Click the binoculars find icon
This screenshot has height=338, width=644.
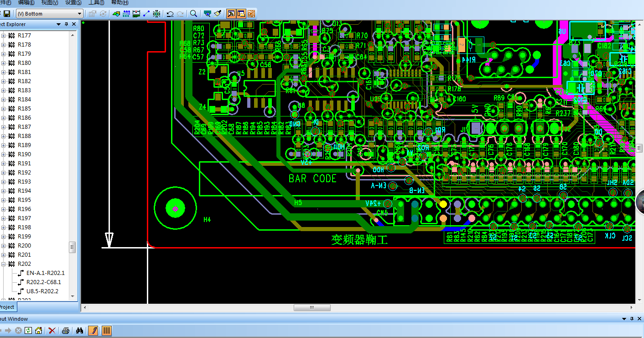79,331
